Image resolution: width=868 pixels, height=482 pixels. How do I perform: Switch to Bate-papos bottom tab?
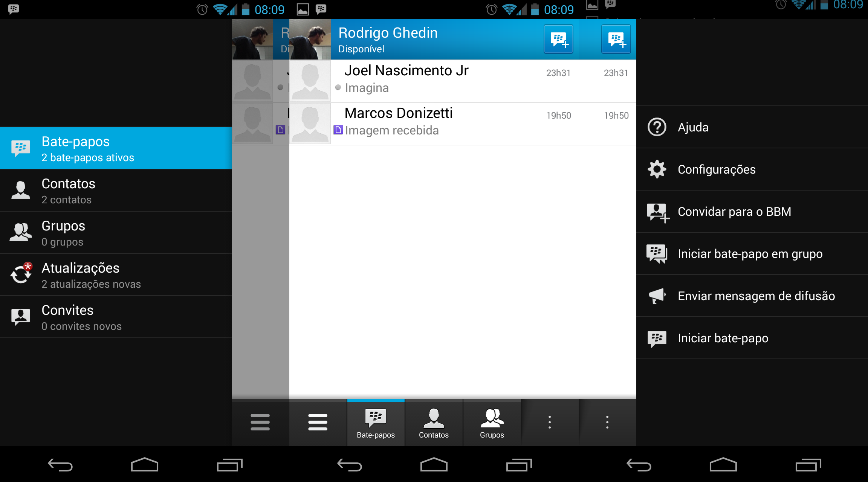coord(376,423)
